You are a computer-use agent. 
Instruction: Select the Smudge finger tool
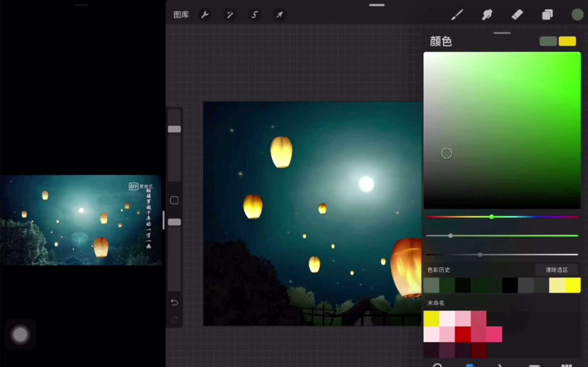click(x=487, y=15)
